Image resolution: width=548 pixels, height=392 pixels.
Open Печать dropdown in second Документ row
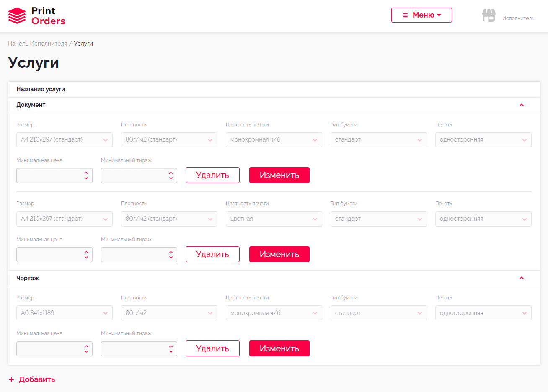tap(483, 219)
